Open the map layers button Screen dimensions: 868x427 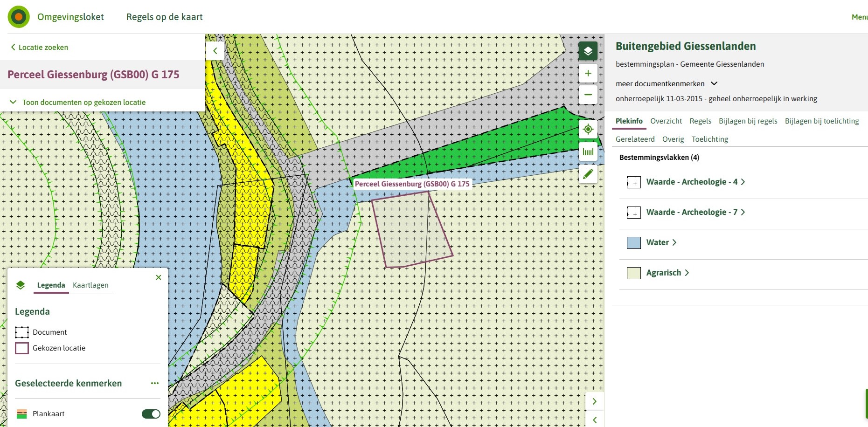pyautogui.click(x=588, y=51)
